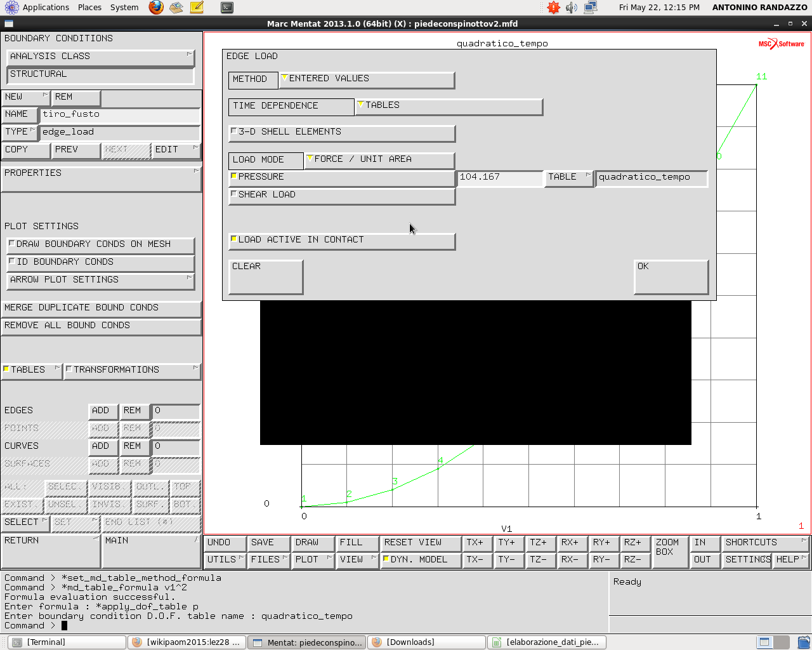Click ADD in the EDGES row

103,411
